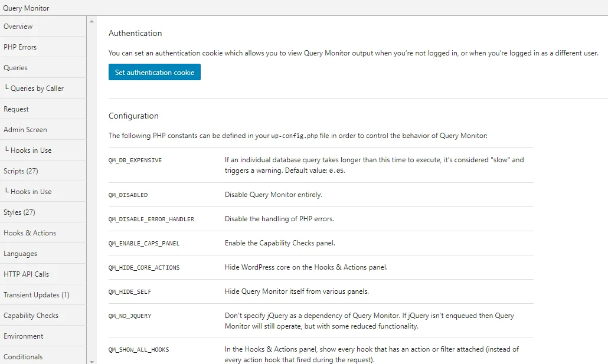Select Queries in the sidebar
This screenshot has width=608, height=364.
click(x=43, y=67)
